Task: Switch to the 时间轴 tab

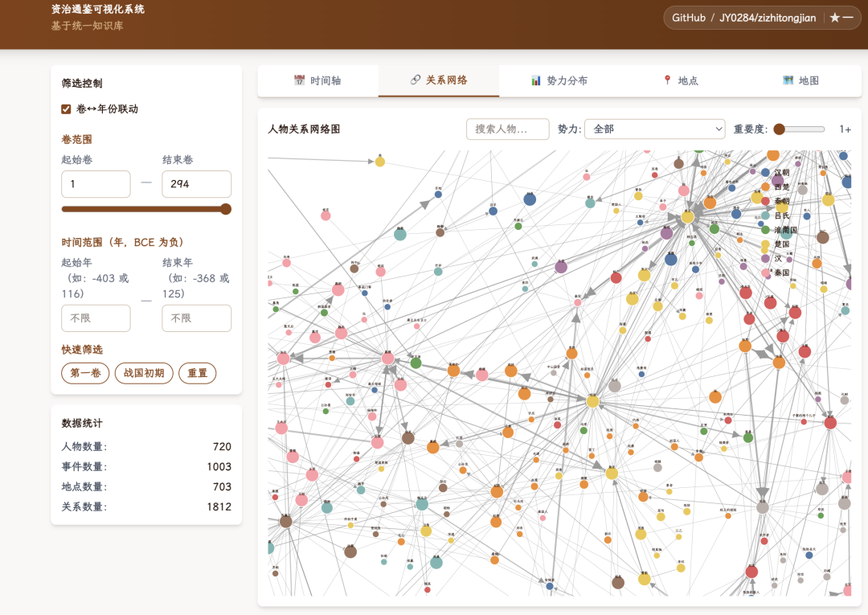Action: tap(317, 81)
